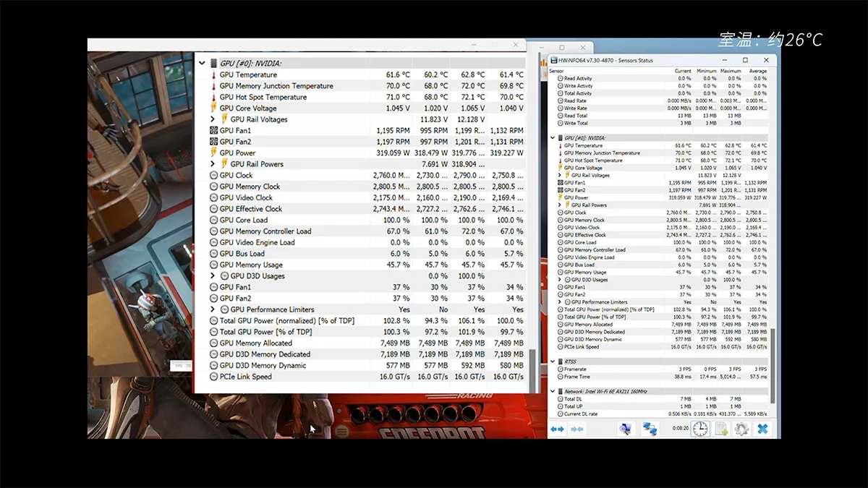868x488 pixels.
Task: Click the Maximum column header
Action: 731,71
